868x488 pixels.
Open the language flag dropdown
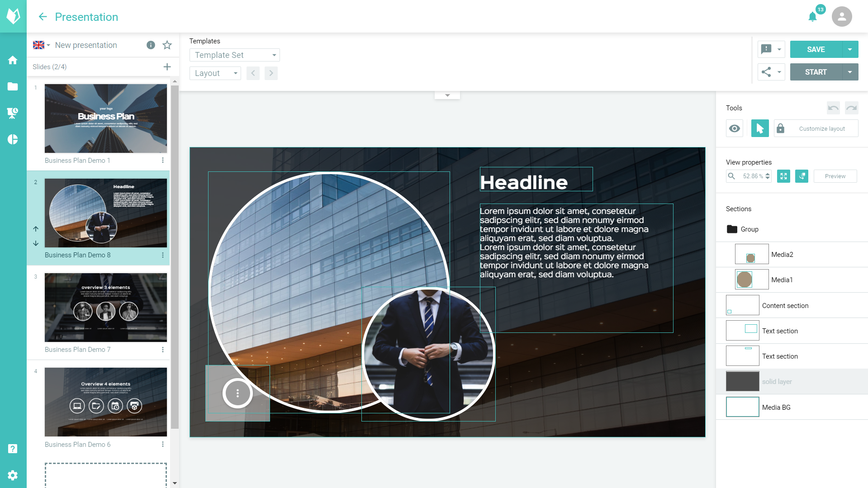click(41, 45)
